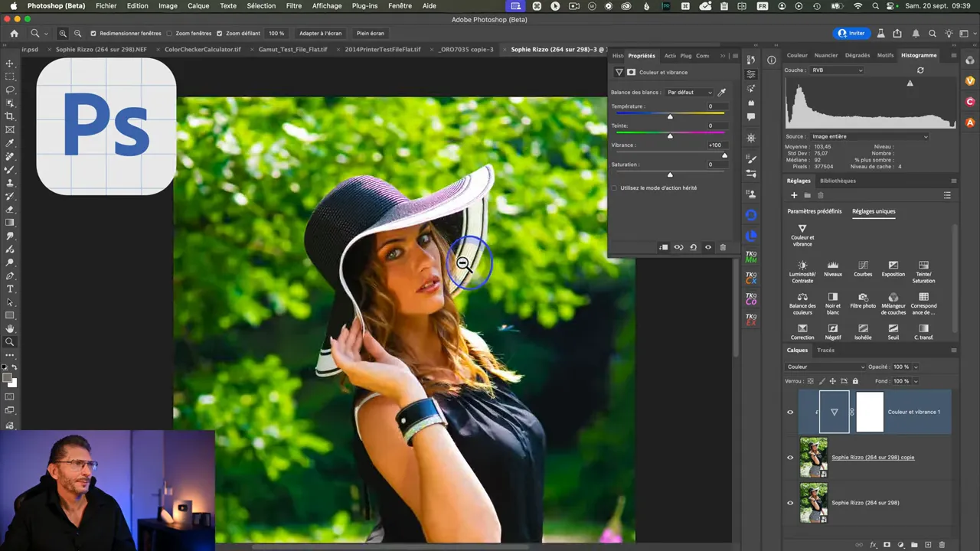The width and height of the screenshot is (980, 551).
Task: Select the Sophie Rizzo copie layer thumbnail
Action: pos(813,458)
